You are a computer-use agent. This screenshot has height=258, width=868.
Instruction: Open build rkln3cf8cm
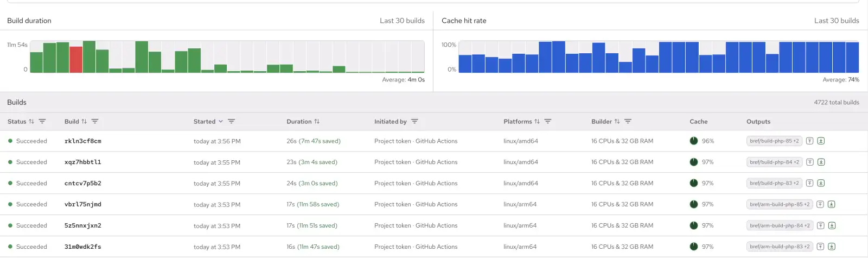pyautogui.click(x=83, y=141)
